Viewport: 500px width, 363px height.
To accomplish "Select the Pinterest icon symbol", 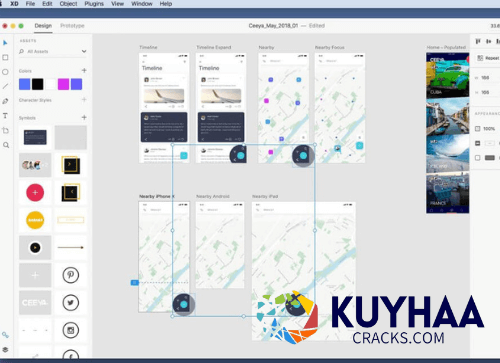I will pyautogui.click(x=71, y=275).
